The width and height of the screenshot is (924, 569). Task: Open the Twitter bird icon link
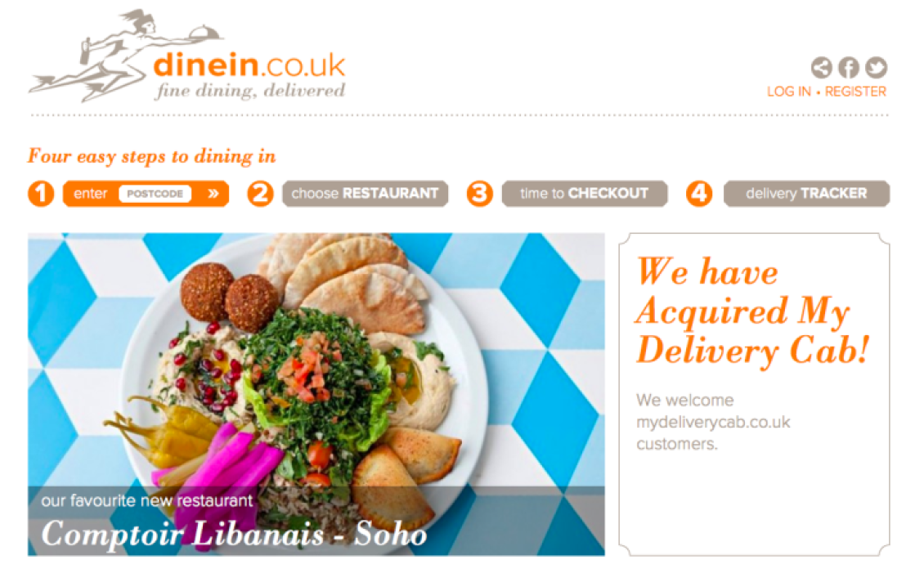tap(876, 68)
